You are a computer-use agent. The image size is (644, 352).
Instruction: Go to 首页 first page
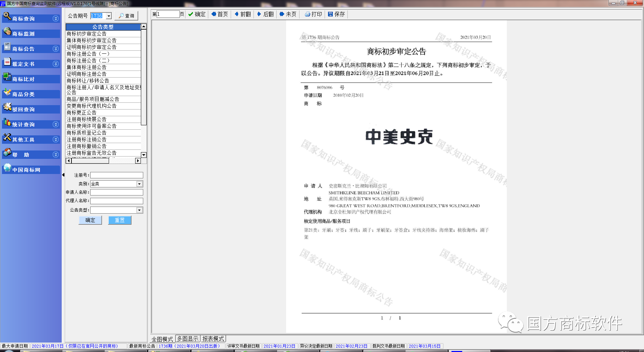219,14
